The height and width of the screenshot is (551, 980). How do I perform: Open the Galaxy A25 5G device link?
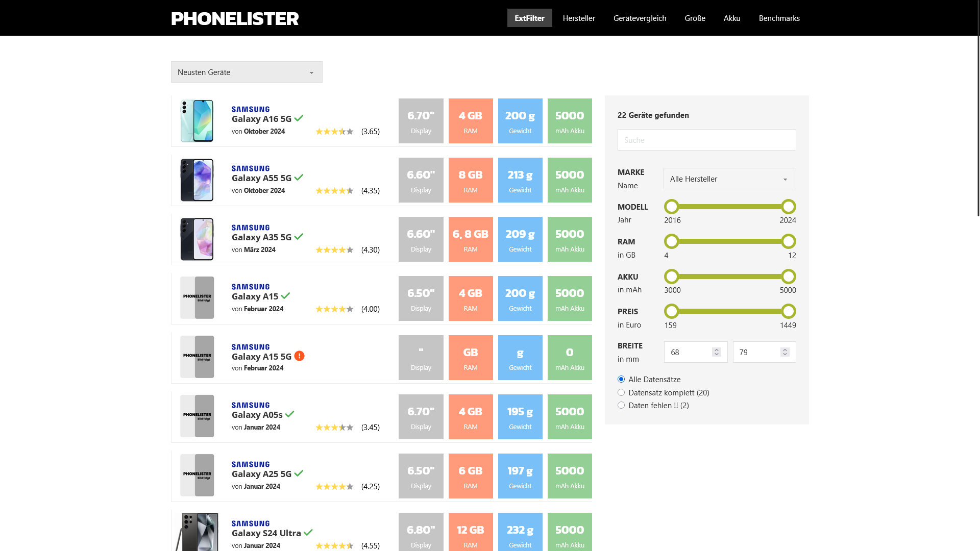[x=261, y=474]
